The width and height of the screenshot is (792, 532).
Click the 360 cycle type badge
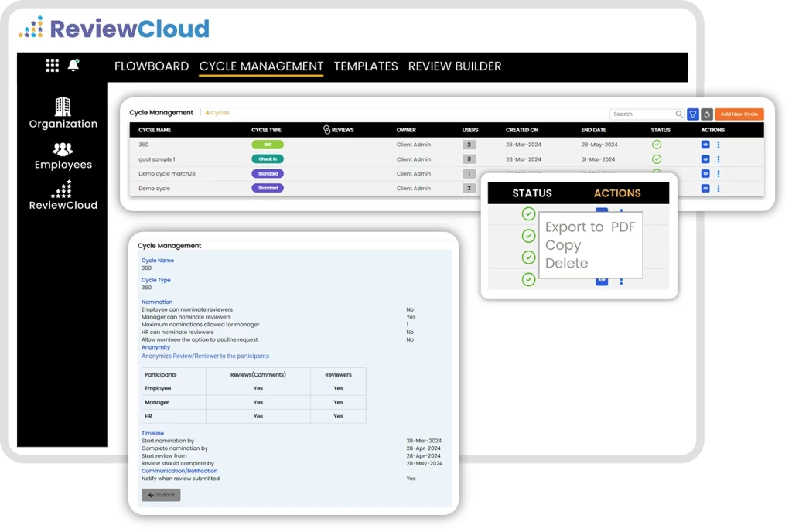tap(268, 145)
